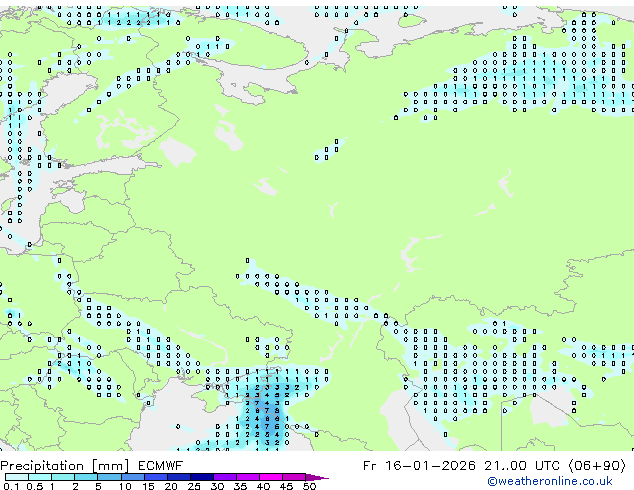Pick the 15–20 mm legend color box
The image size is (634, 490).
click(156, 477)
